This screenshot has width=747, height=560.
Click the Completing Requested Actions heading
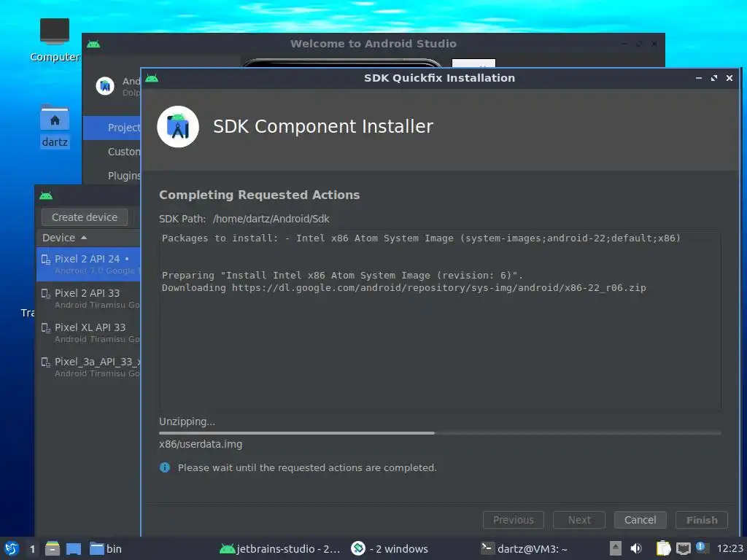coord(259,195)
